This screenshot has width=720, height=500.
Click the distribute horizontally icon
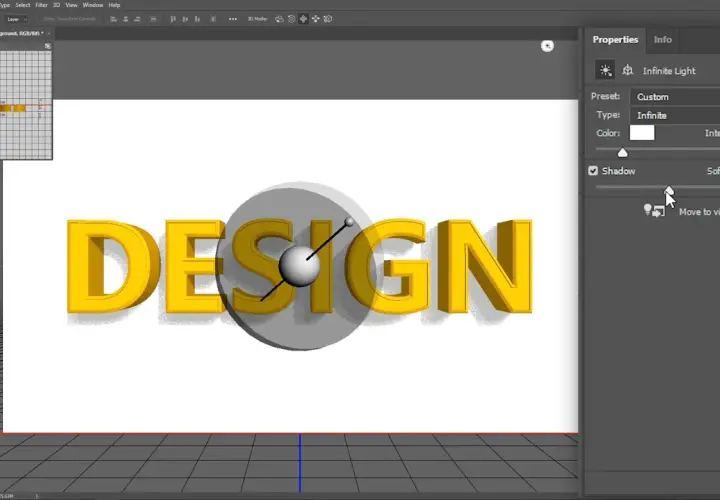(x=153, y=19)
